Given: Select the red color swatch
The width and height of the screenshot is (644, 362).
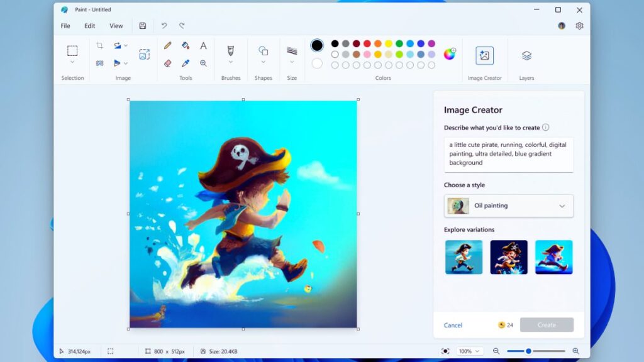Looking at the screenshot, I should [367, 44].
